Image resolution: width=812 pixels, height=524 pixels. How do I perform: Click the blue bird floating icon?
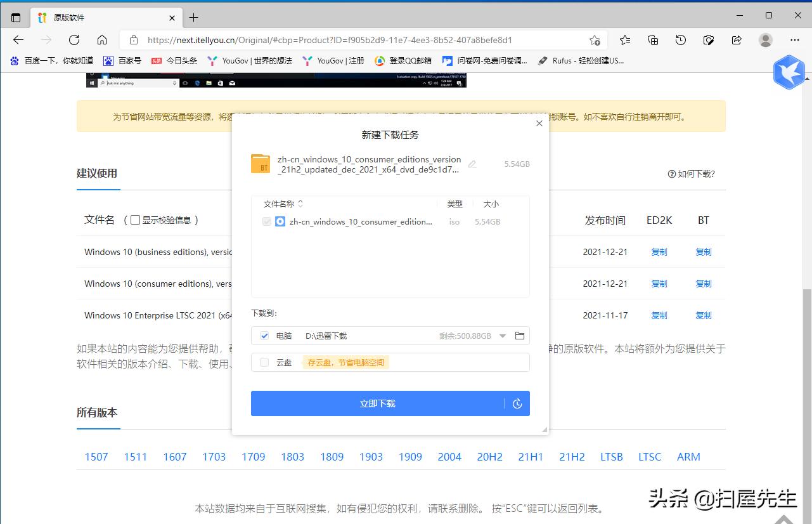(x=789, y=72)
